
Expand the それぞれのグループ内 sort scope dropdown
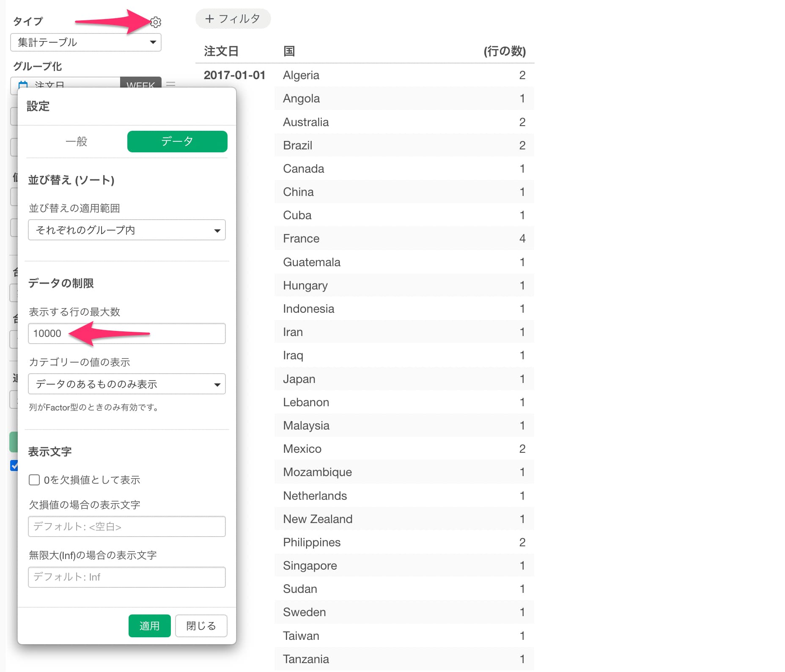coord(126,230)
